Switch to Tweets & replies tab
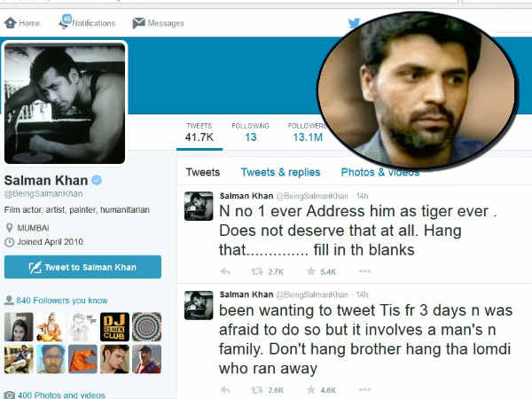 280,172
